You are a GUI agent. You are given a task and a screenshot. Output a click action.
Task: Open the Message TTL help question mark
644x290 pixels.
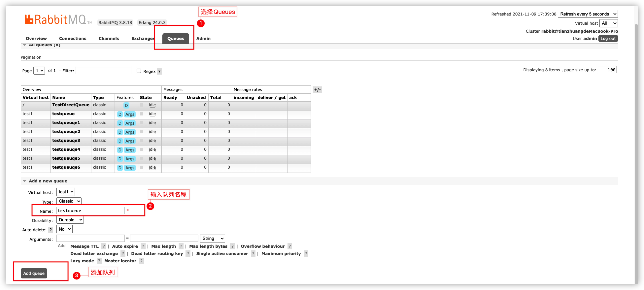coord(104,246)
